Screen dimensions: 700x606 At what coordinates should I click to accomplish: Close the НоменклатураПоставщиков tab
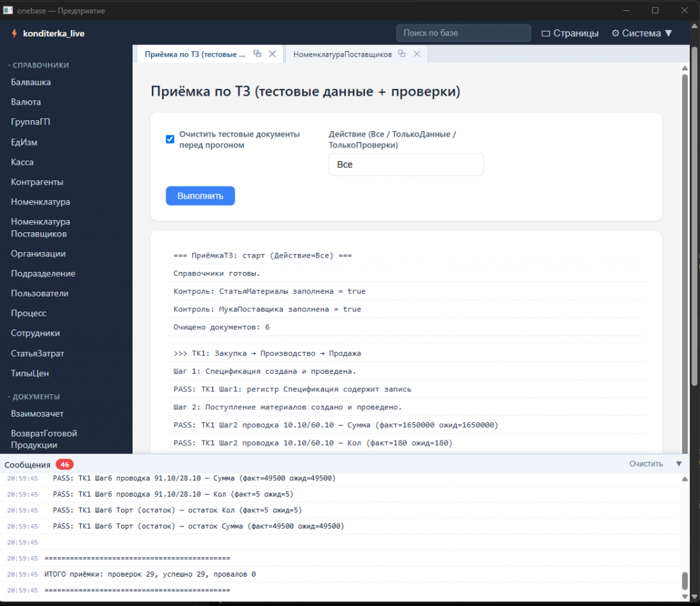tap(417, 53)
